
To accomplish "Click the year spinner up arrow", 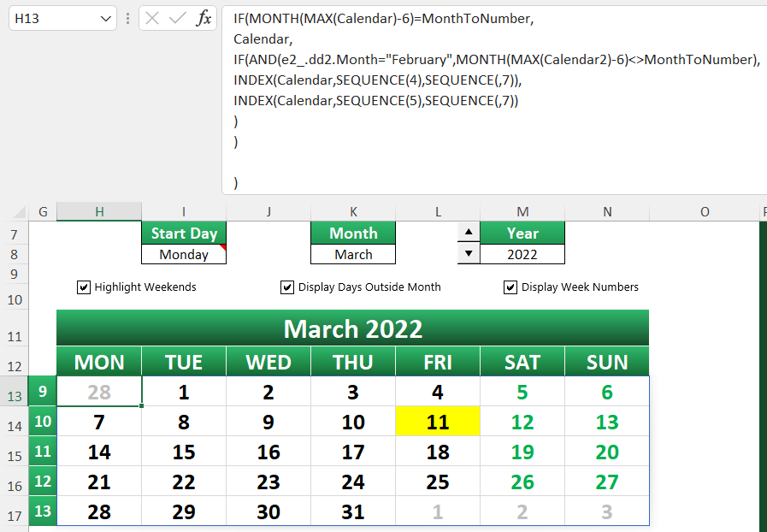I will [x=468, y=231].
